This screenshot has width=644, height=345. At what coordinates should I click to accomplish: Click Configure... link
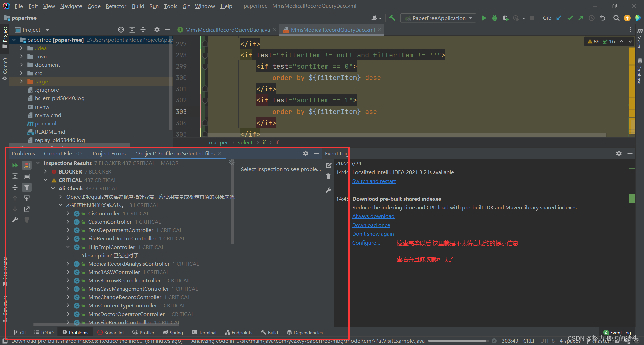(x=366, y=243)
